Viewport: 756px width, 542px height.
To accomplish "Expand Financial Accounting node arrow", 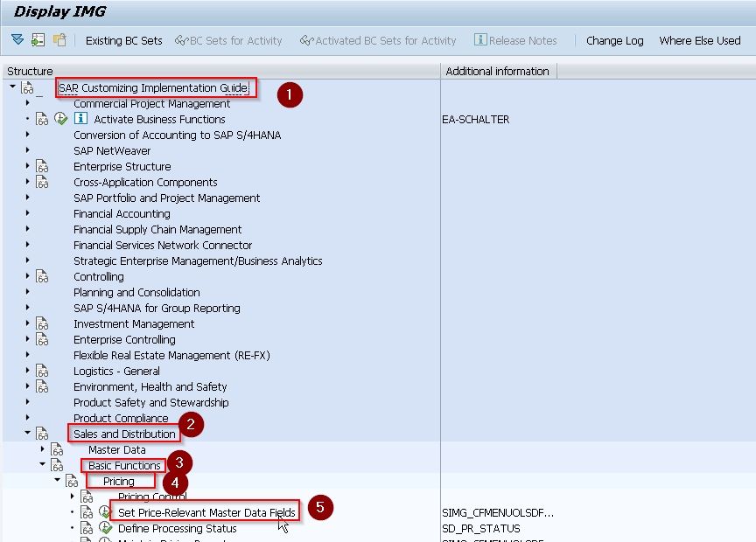I will click(x=27, y=213).
